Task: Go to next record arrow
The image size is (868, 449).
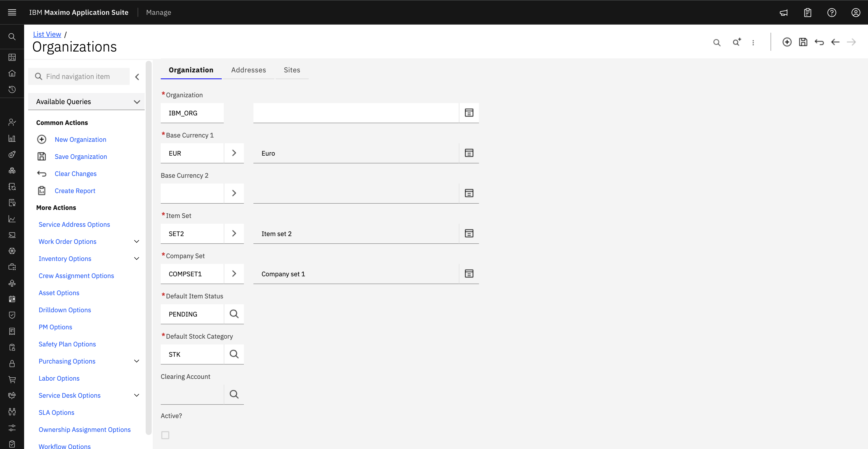Action: pos(851,42)
